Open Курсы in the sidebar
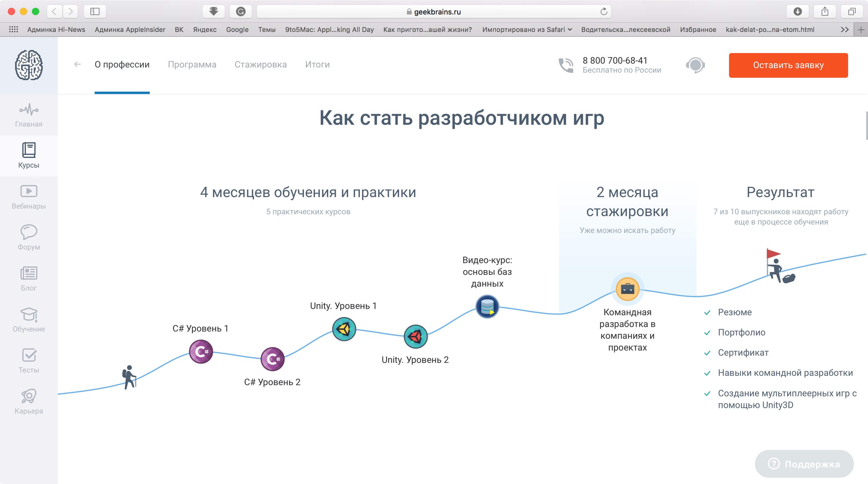Image resolution: width=868 pixels, height=484 pixels. point(29,156)
